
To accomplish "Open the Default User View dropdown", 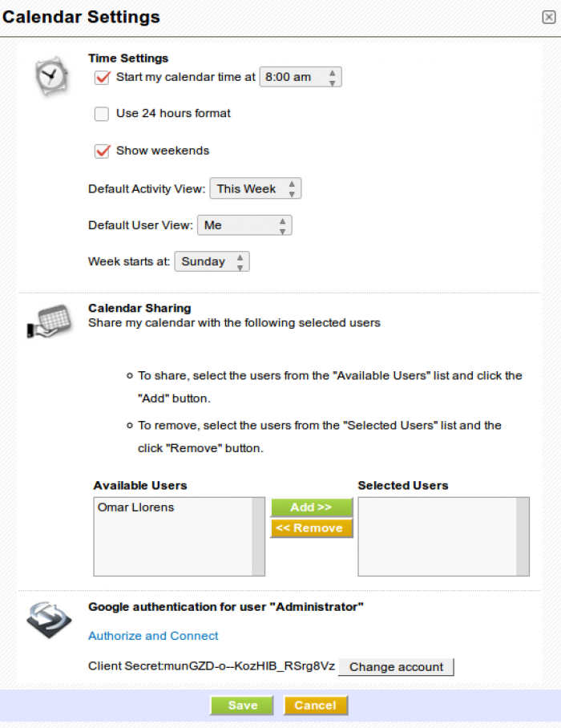I will pyautogui.click(x=244, y=225).
